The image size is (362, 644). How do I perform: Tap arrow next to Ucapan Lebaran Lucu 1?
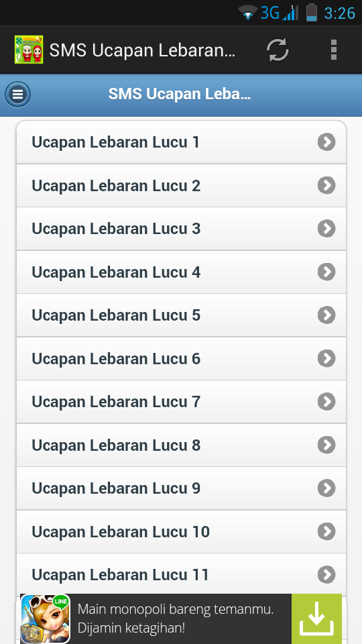coord(326,142)
